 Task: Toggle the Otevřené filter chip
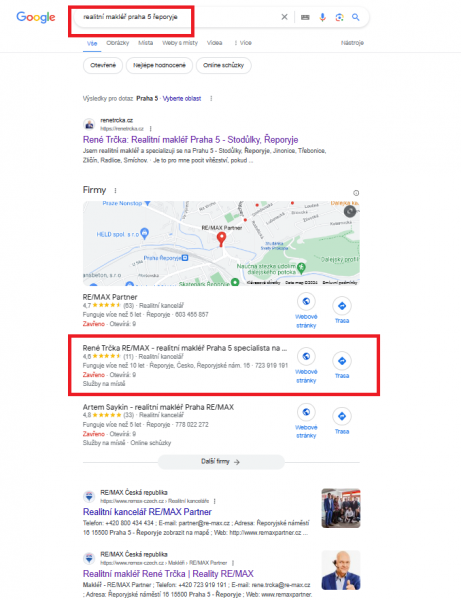tap(103, 65)
